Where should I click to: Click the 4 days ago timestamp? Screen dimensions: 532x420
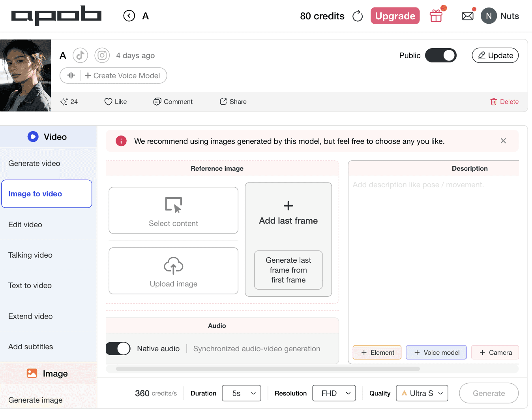click(135, 56)
